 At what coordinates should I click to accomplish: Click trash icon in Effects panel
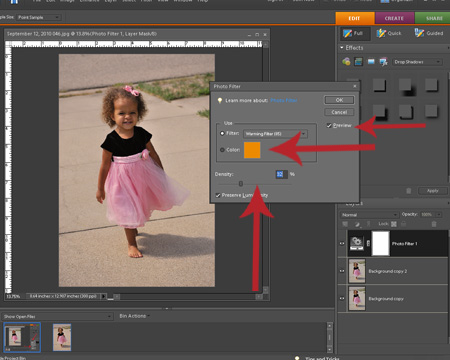(x=409, y=191)
